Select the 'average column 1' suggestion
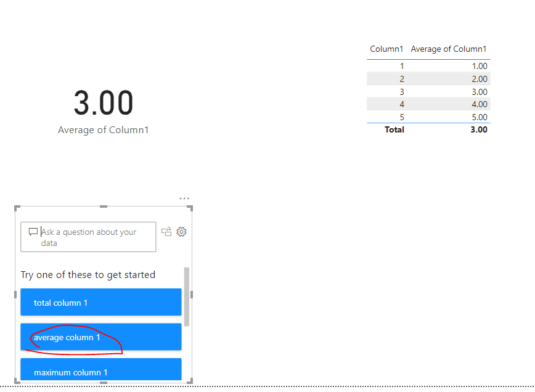The height and width of the screenshot is (392, 535). click(101, 337)
